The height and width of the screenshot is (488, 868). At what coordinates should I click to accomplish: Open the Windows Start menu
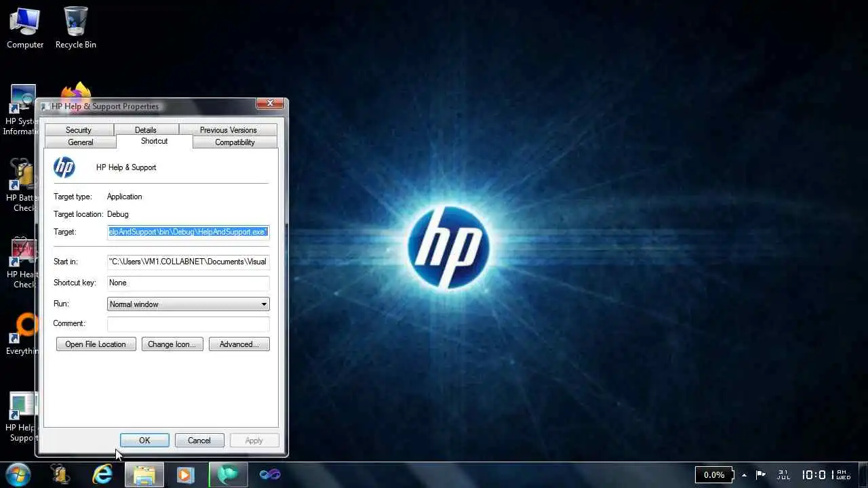pos(18,474)
